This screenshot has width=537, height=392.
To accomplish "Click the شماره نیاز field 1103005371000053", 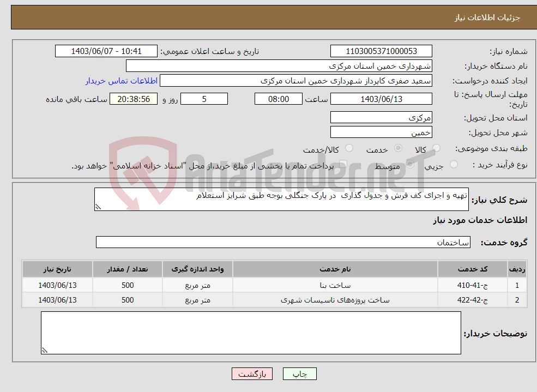I will pos(381,51).
